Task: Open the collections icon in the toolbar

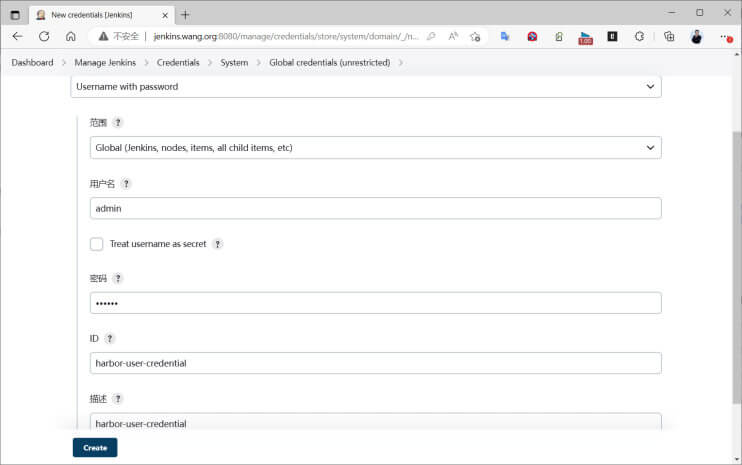Action: coord(669,36)
